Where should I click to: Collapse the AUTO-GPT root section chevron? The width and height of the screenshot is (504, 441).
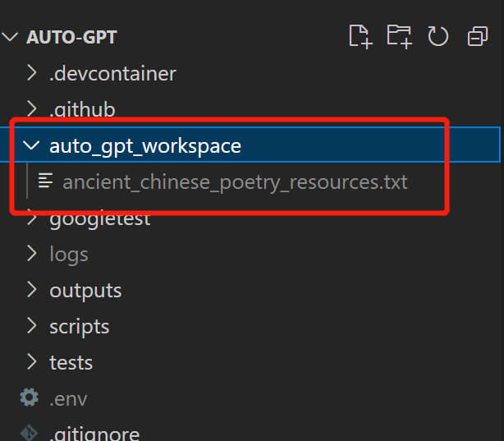(11, 38)
